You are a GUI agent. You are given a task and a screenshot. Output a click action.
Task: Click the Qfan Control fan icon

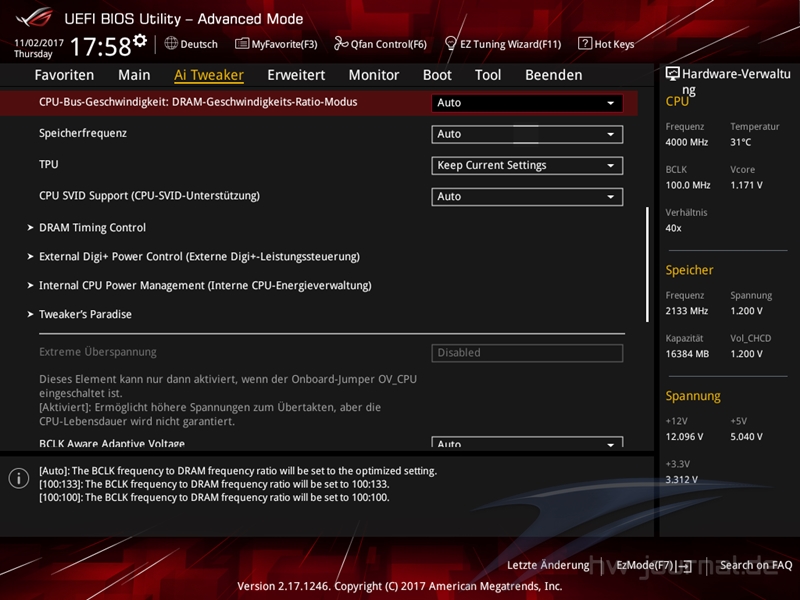tap(341, 44)
